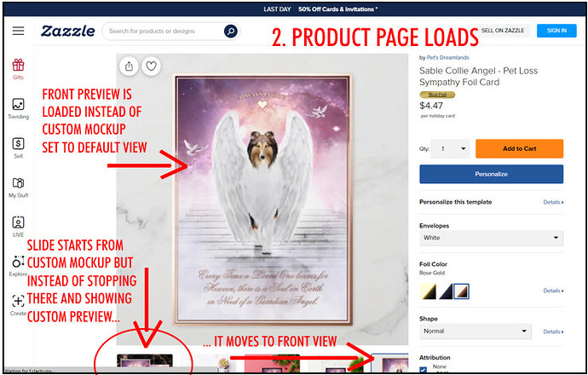Open the hamburger menu

(18, 31)
